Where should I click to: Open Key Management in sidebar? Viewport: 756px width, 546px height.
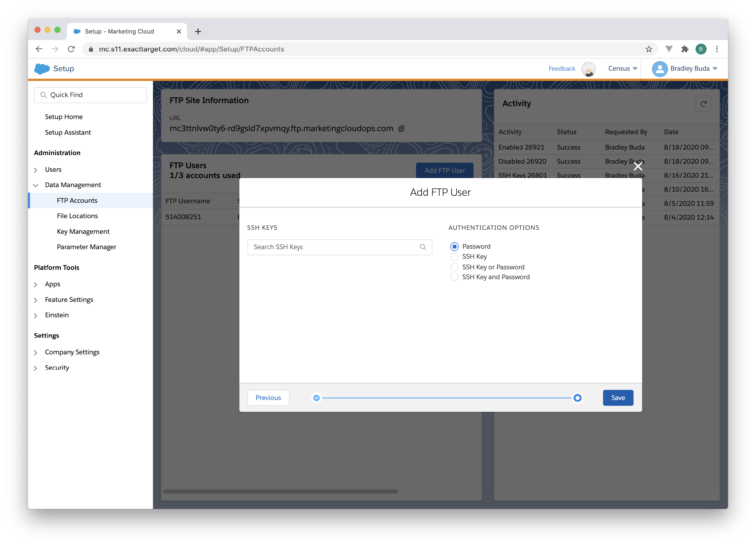click(x=83, y=232)
